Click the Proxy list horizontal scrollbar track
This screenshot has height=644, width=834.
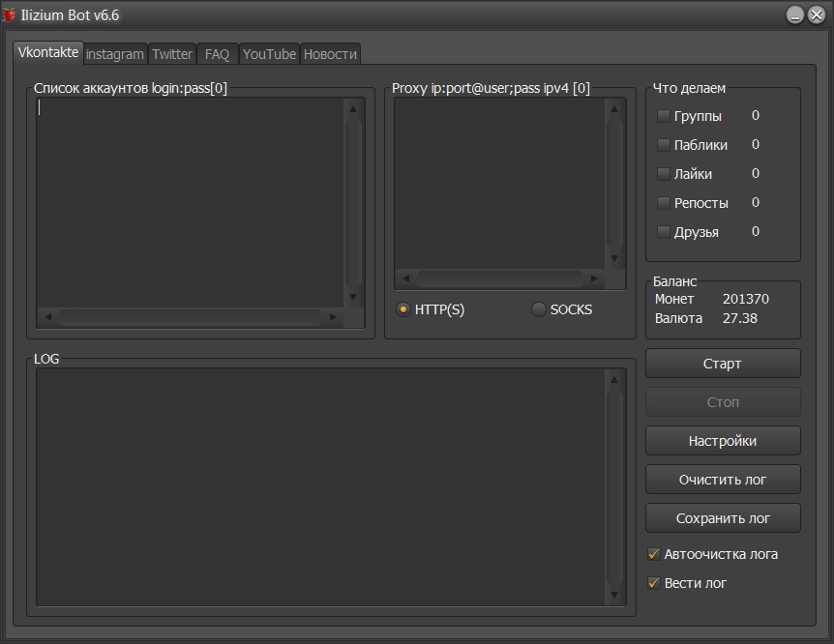click(500, 278)
